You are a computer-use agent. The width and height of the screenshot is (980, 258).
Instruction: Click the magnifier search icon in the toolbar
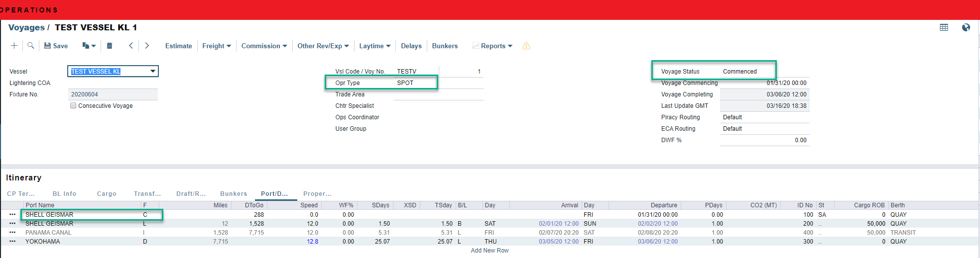(x=31, y=46)
